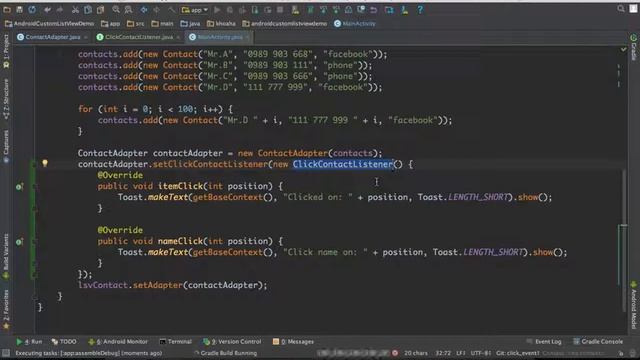Screen dimensions: 640x360
Task: Click the tool window toggle icon at bottom-left
Action: (x=6, y=353)
